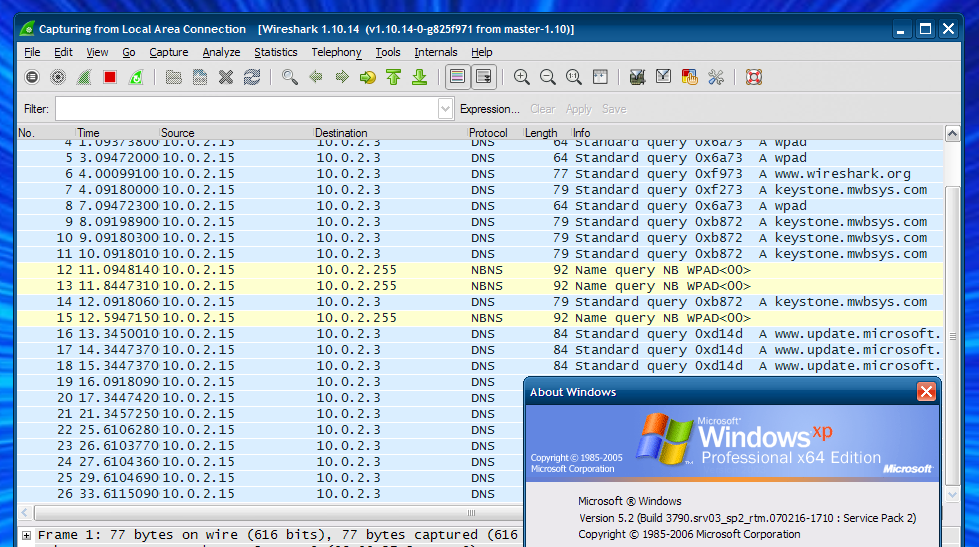The width and height of the screenshot is (979, 547).
Task: Zoom in toolbar icon
Action: pyautogui.click(x=521, y=77)
